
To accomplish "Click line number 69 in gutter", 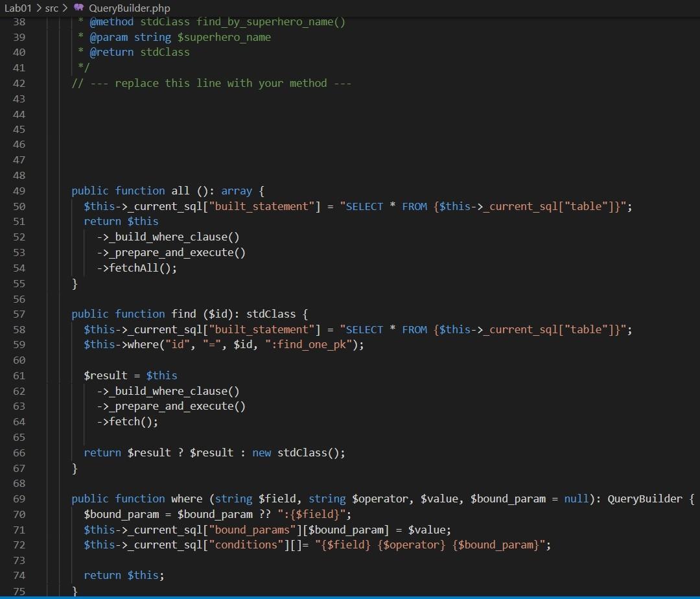I will [x=19, y=499].
